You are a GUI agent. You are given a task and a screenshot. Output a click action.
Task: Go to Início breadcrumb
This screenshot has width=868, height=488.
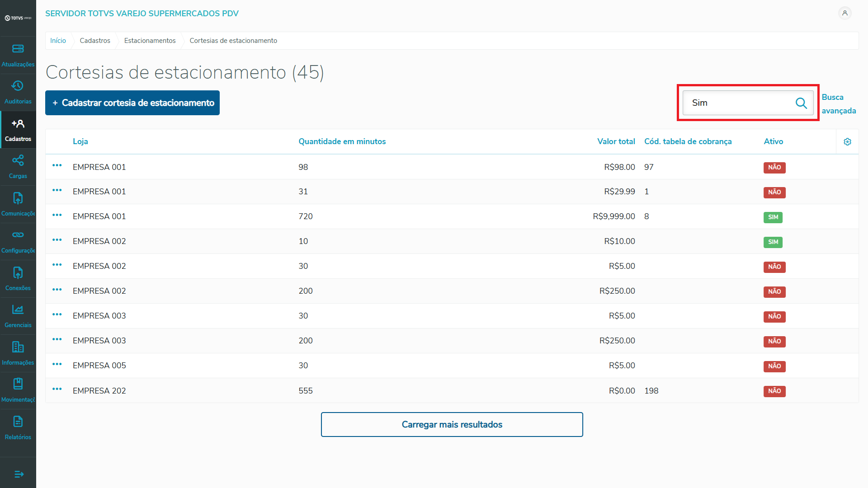click(58, 41)
